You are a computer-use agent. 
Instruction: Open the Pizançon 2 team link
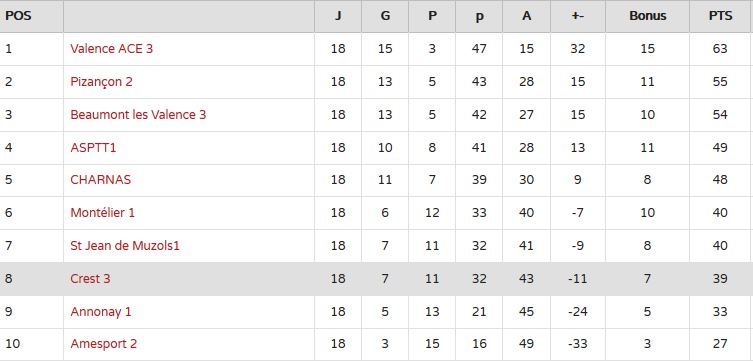(x=101, y=82)
